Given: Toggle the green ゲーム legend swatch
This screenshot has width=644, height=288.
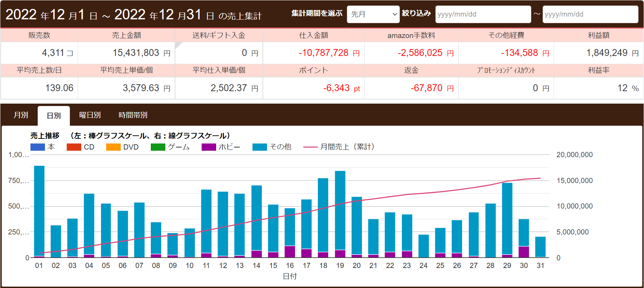Looking at the screenshot, I should pos(158,147).
